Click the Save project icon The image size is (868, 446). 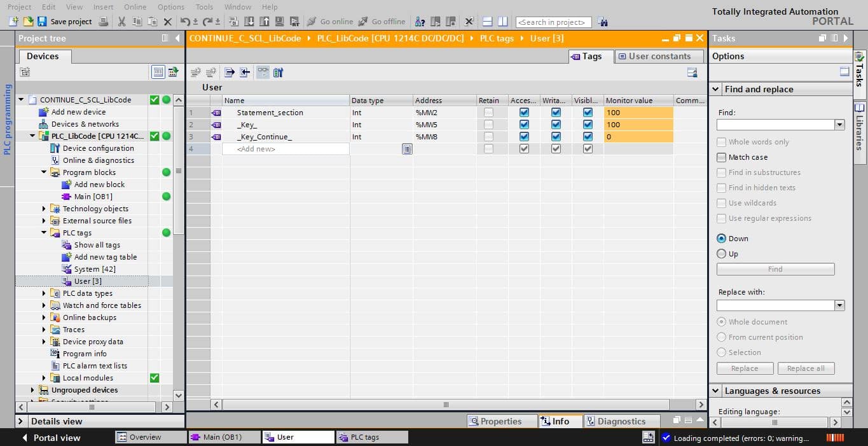42,22
